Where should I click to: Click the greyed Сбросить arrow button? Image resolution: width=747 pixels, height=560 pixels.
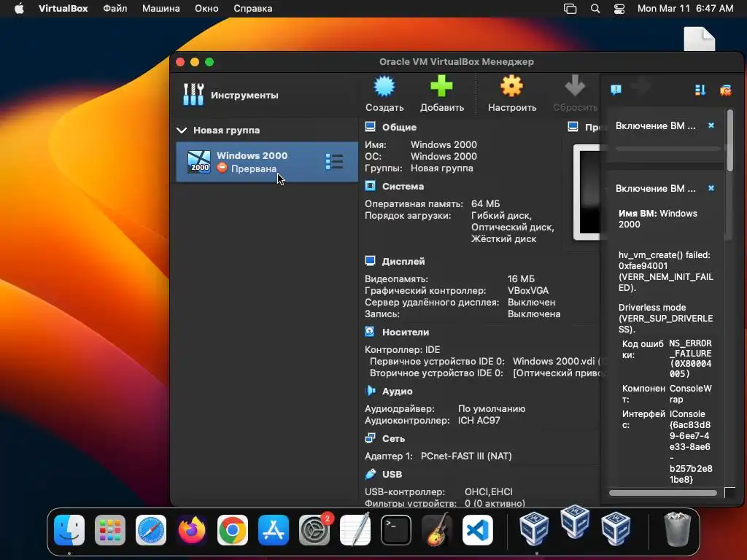point(575,94)
